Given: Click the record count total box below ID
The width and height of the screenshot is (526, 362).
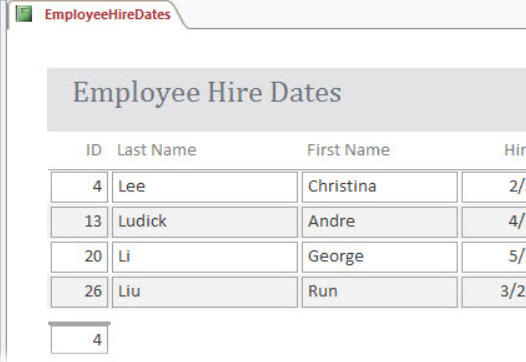Looking at the screenshot, I should [x=80, y=340].
